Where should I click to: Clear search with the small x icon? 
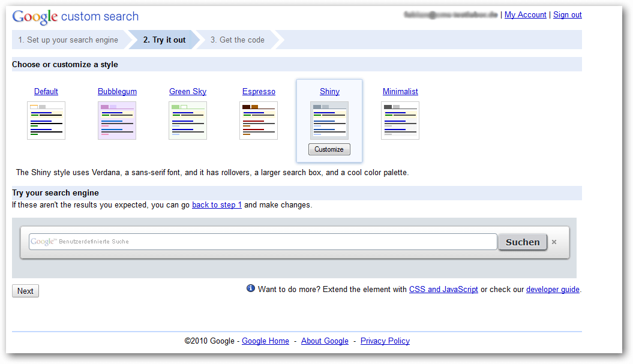(554, 242)
